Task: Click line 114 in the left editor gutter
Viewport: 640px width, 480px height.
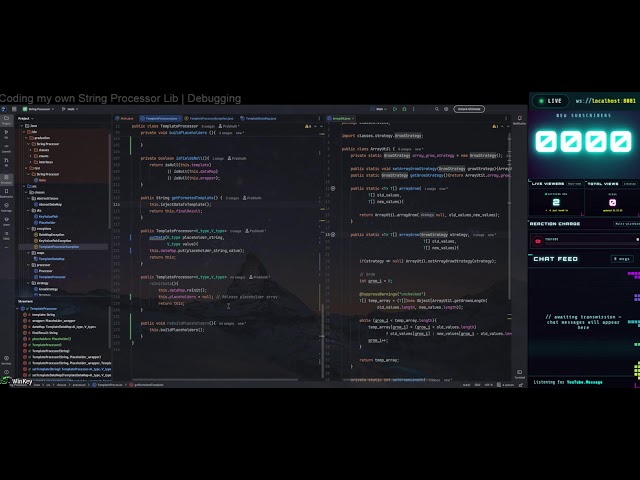Action: tap(117, 204)
